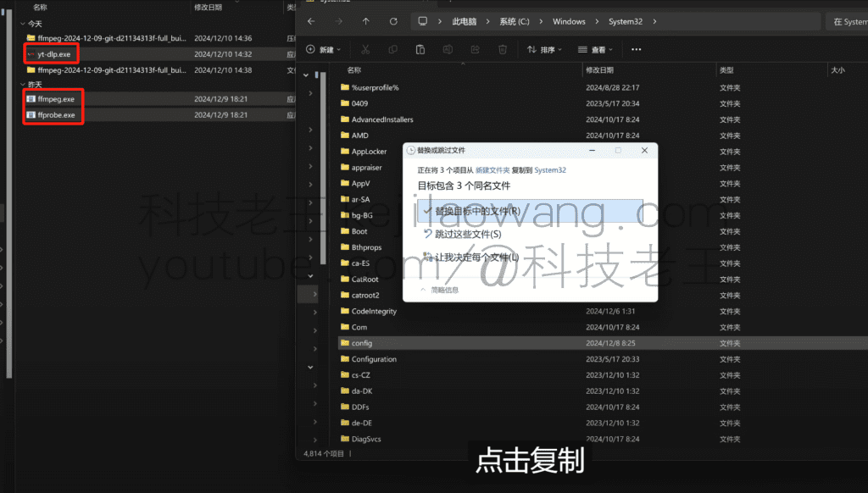Viewport: 868px width, 493px height.
Task: Navigate to 此电脑 via the breadcrumb
Action: [x=462, y=21]
